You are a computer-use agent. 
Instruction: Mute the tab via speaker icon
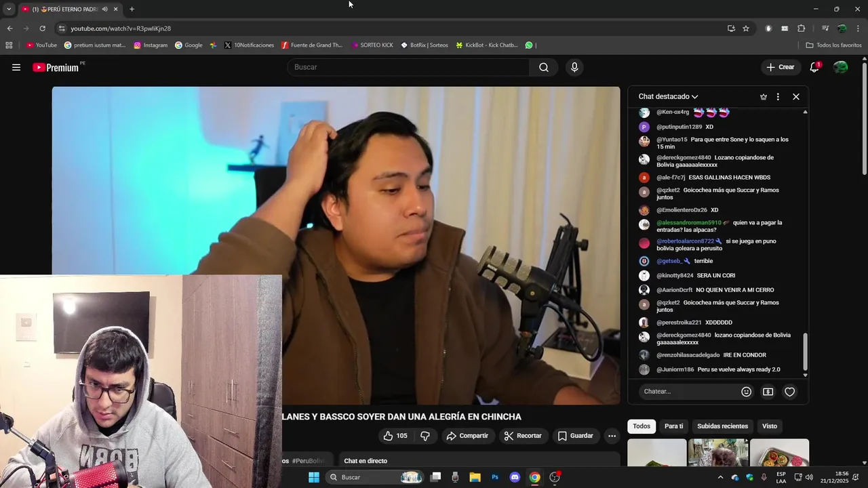[104, 9]
